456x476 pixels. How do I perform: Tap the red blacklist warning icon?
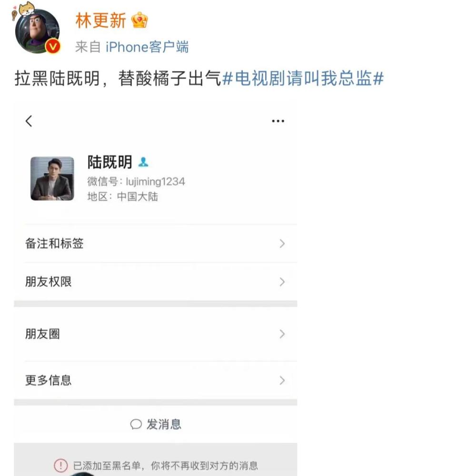click(60, 465)
